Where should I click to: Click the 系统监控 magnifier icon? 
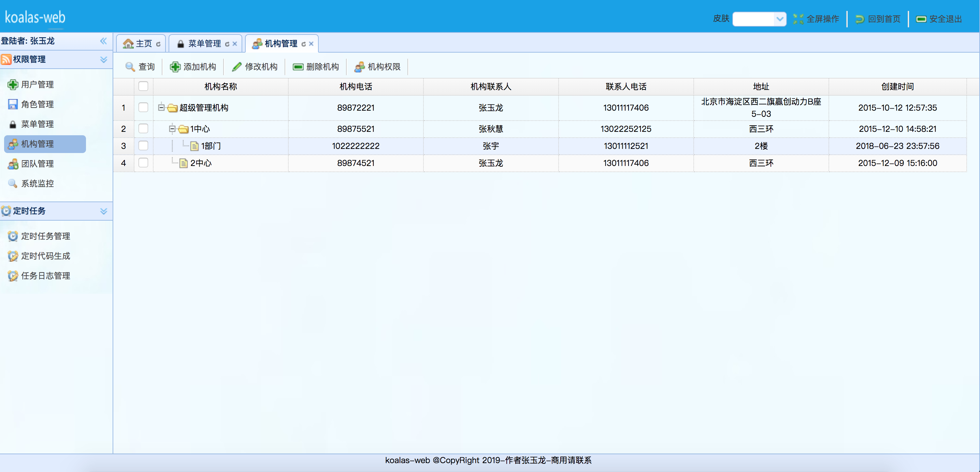pos(13,183)
